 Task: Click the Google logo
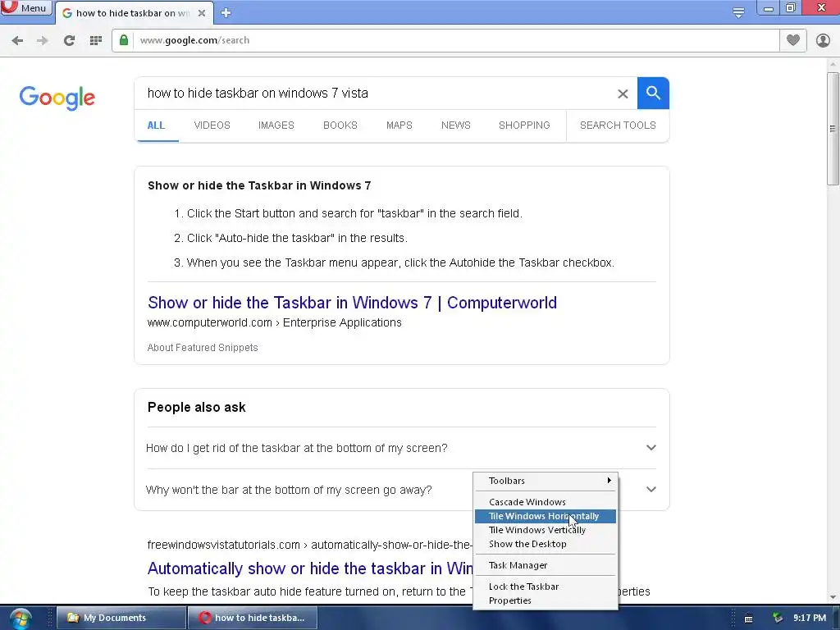click(57, 98)
